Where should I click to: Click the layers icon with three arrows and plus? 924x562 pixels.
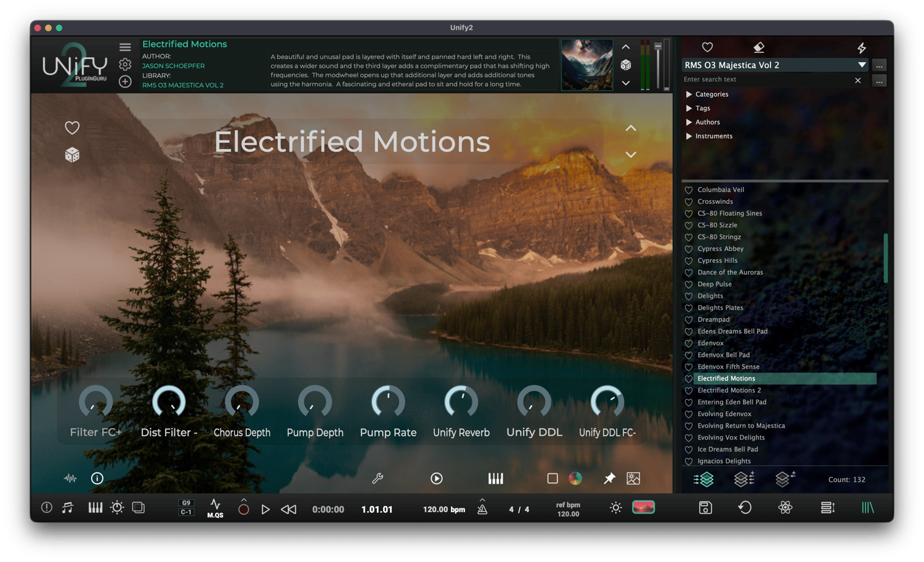pyautogui.click(x=744, y=479)
